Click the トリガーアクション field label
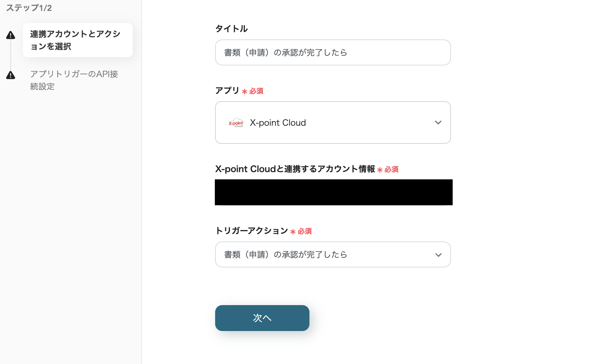This screenshot has width=590, height=364. point(251,231)
